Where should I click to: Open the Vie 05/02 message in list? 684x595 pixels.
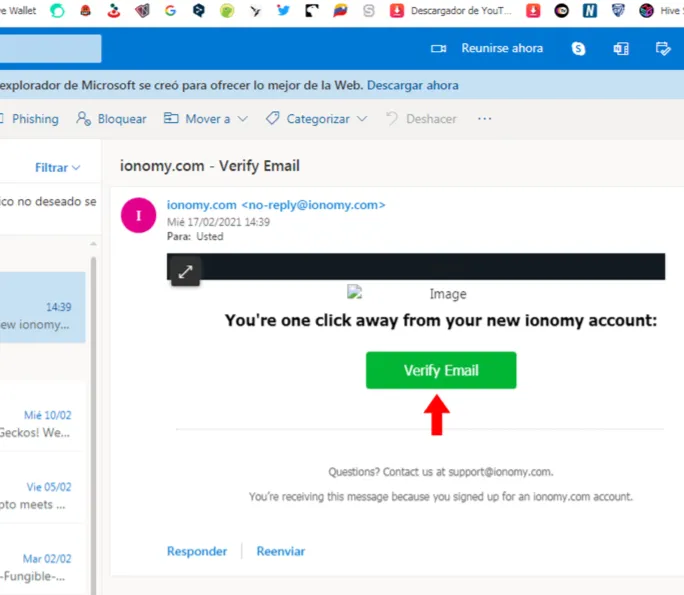42,487
